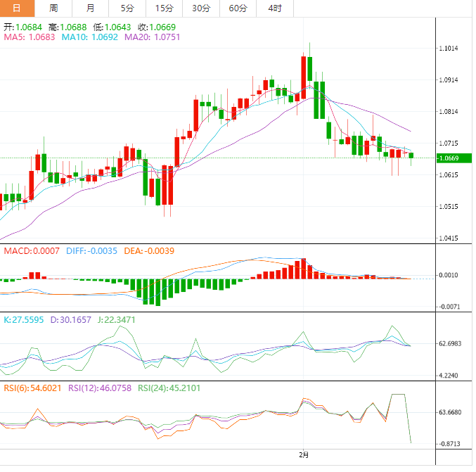
Task: Click the 1.1014 price axis label
Action: point(448,49)
